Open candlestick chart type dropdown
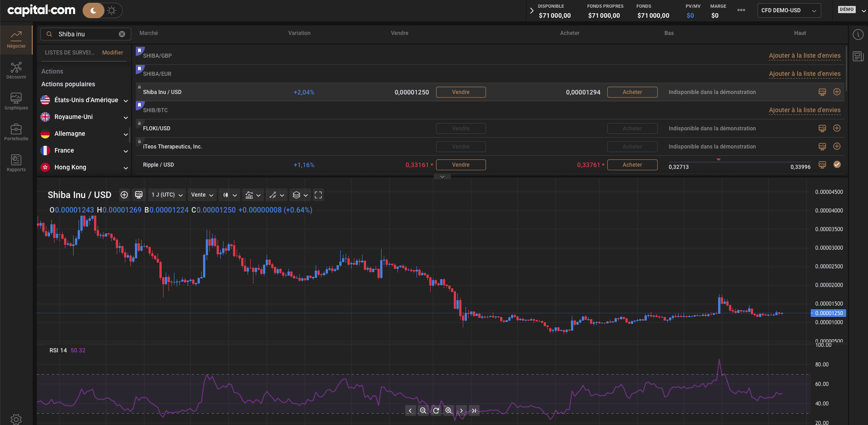The height and width of the screenshot is (425, 868). (x=230, y=195)
